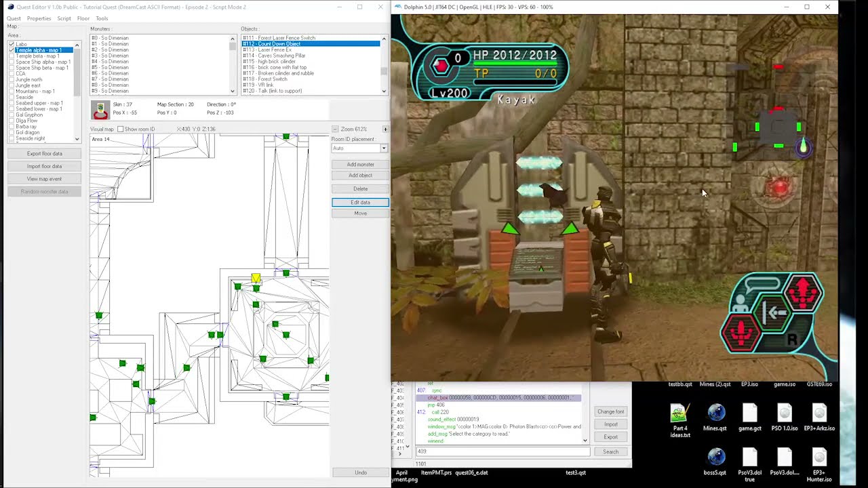This screenshot has height=488, width=868.
Task: Open the Floor menu
Action: click(x=83, y=18)
